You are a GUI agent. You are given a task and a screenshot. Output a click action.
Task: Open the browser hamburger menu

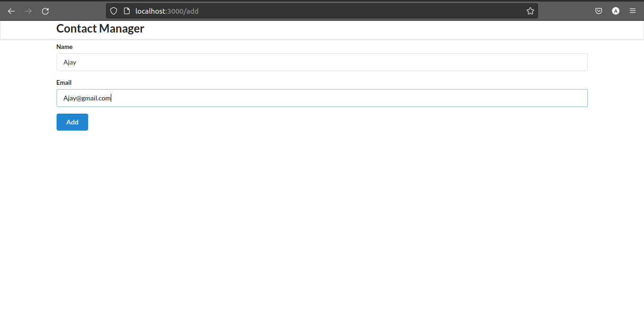click(x=633, y=11)
